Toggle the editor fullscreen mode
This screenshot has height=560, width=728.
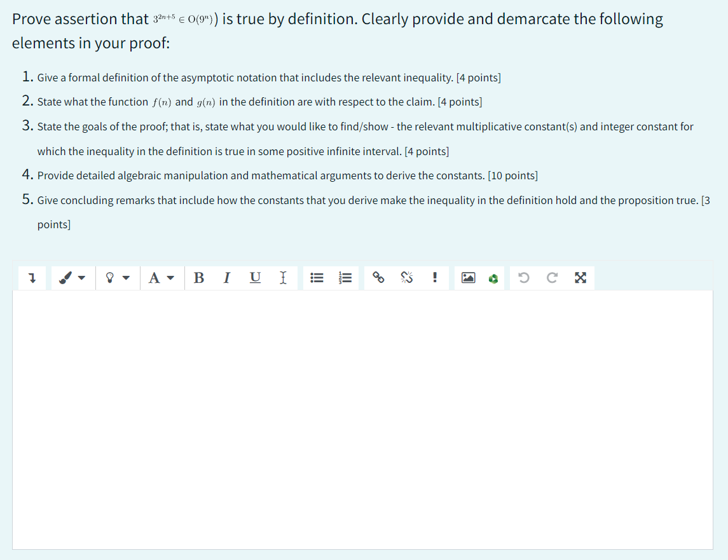click(x=579, y=278)
